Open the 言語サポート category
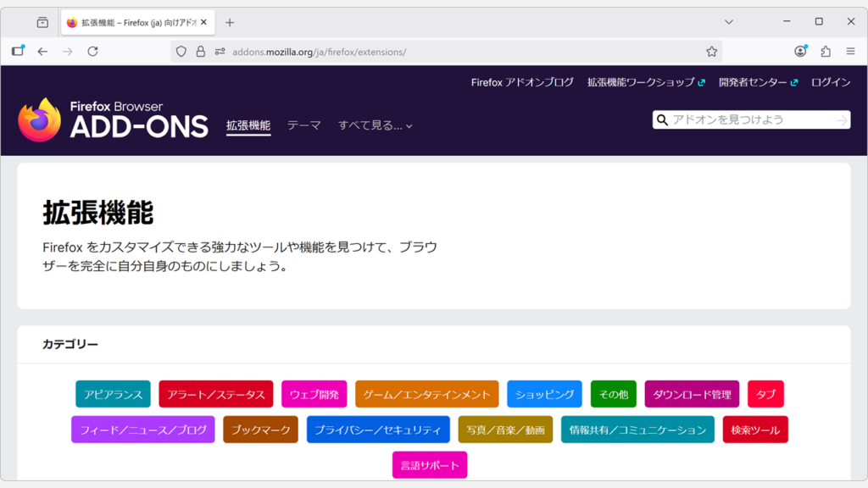This screenshot has width=868, height=488. click(430, 465)
